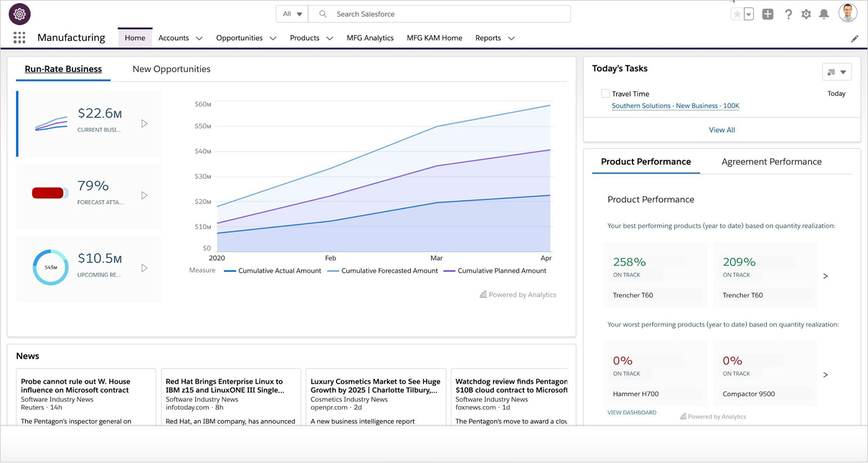The height and width of the screenshot is (463, 868).
Task: Open the Notifications bell icon
Action: pyautogui.click(x=824, y=14)
